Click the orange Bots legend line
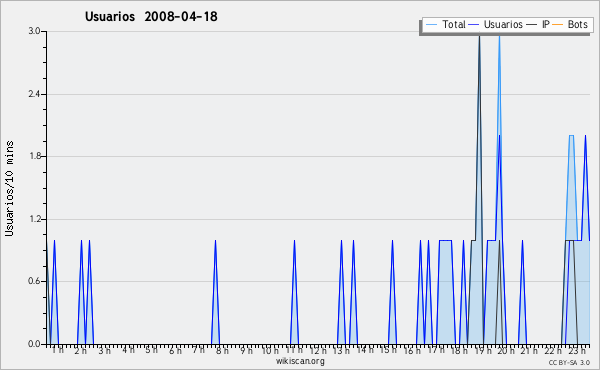Screen dimensions: 600x370 click(x=558, y=25)
